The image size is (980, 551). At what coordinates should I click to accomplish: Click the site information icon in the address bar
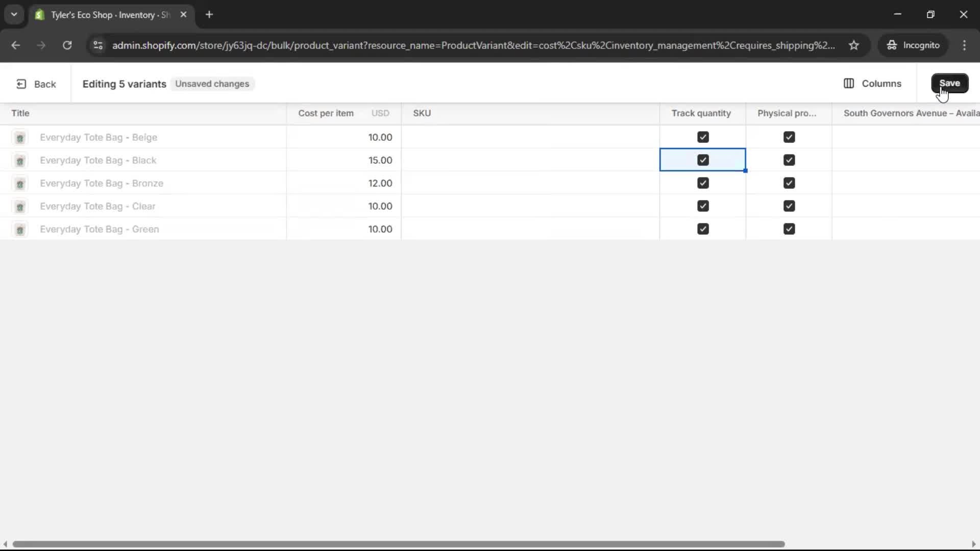[98, 45]
